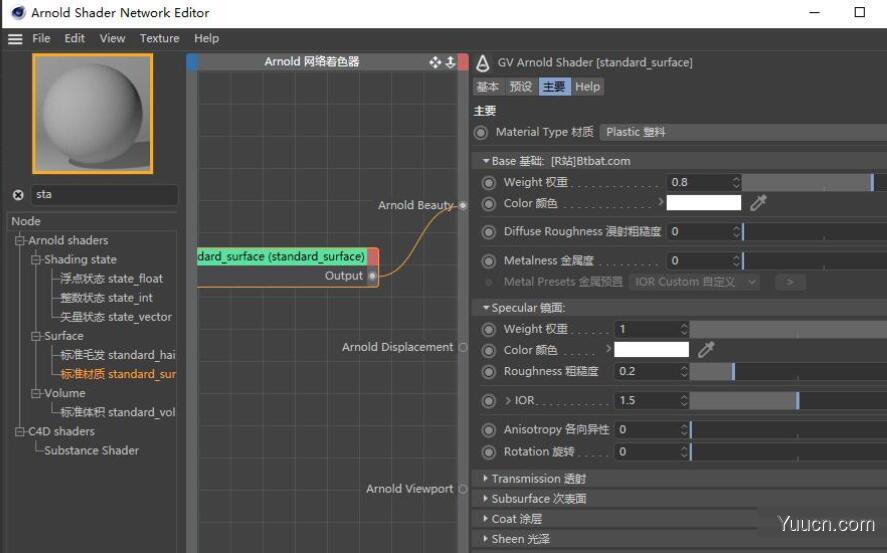The height and width of the screenshot is (553, 887).
Task: Collapse the Arnold shaders tree node
Action: pos(20,240)
